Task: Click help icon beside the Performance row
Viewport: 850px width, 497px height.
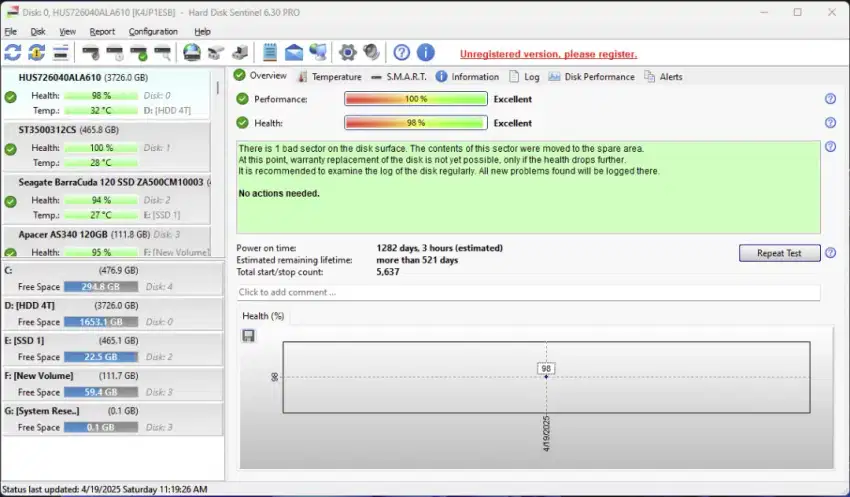Action: tap(830, 99)
